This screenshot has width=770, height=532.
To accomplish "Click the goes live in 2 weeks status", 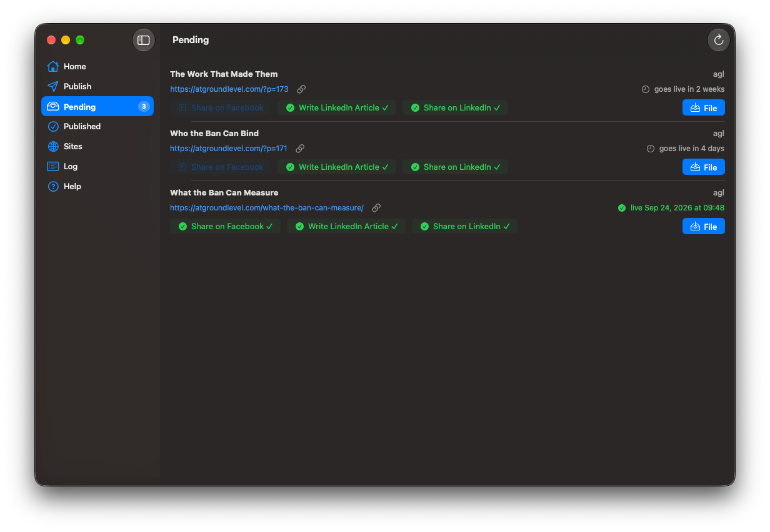I will pyautogui.click(x=683, y=89).
